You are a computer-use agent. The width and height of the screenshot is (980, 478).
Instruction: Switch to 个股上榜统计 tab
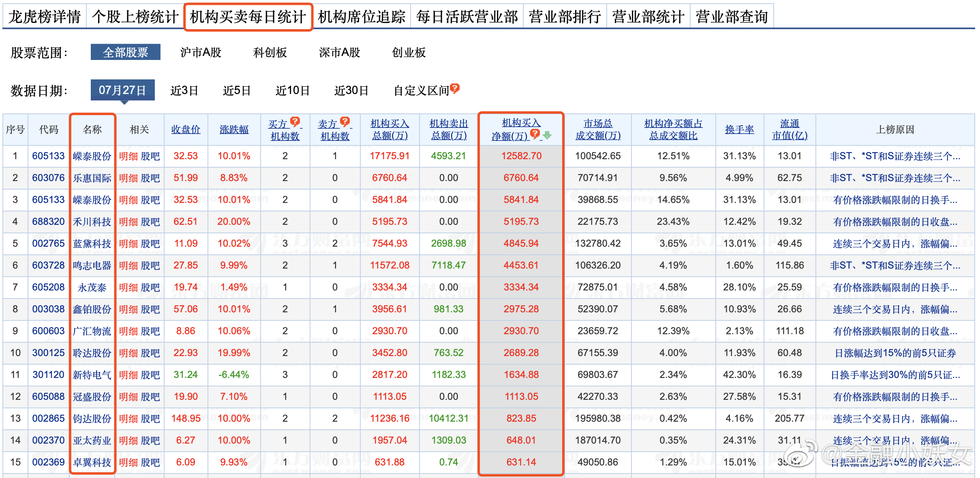click(x=135, y=17)
